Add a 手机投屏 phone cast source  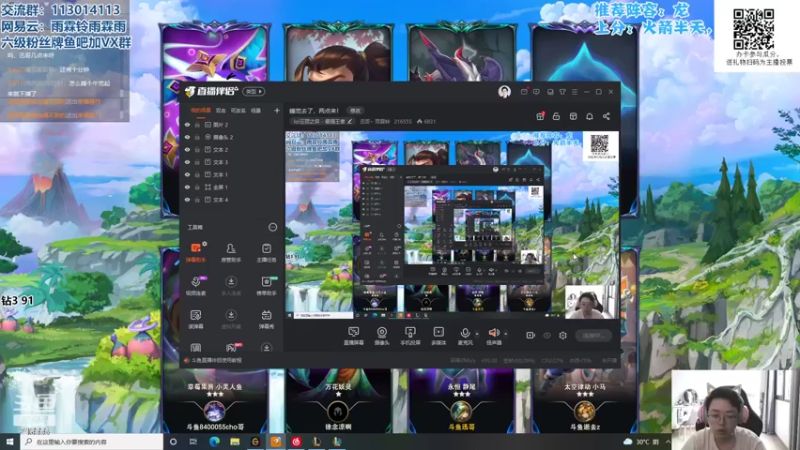[410, 336]
